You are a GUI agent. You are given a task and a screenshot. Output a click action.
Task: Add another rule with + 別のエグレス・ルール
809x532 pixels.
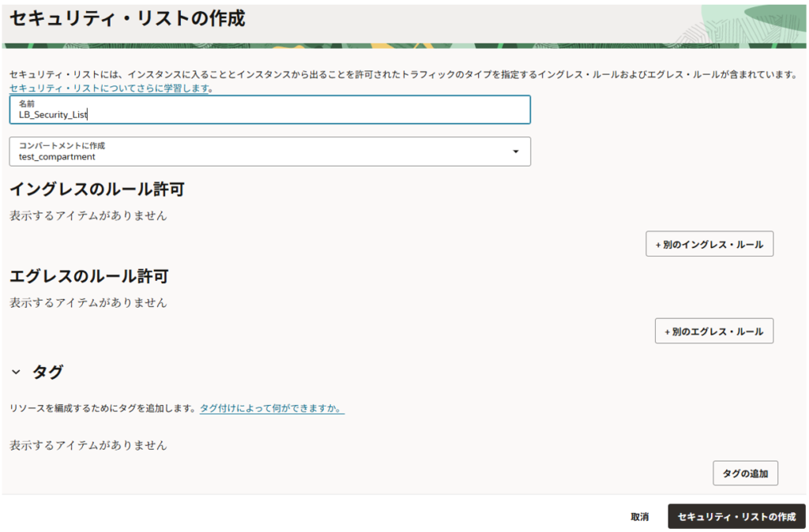click(713, 332)
